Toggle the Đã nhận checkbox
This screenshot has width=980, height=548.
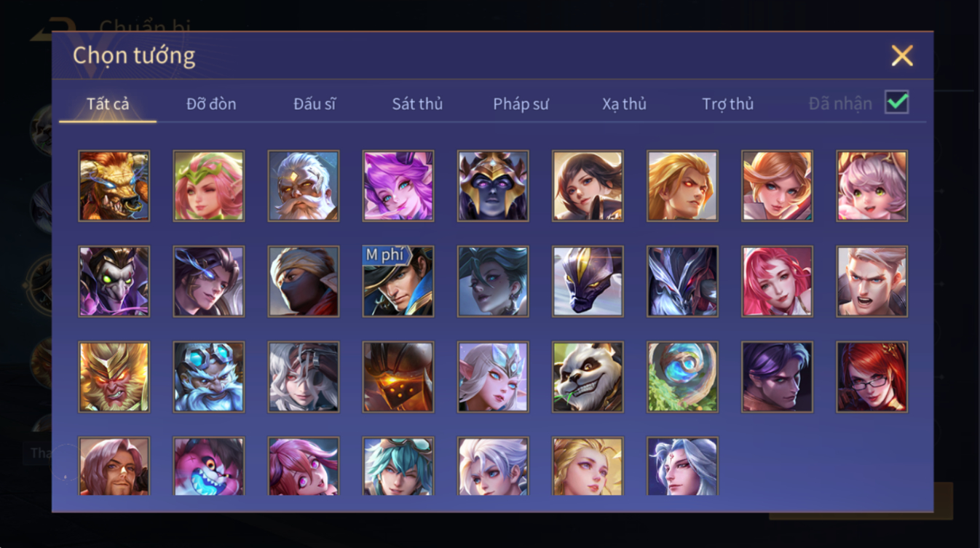(x=897, y=103)
